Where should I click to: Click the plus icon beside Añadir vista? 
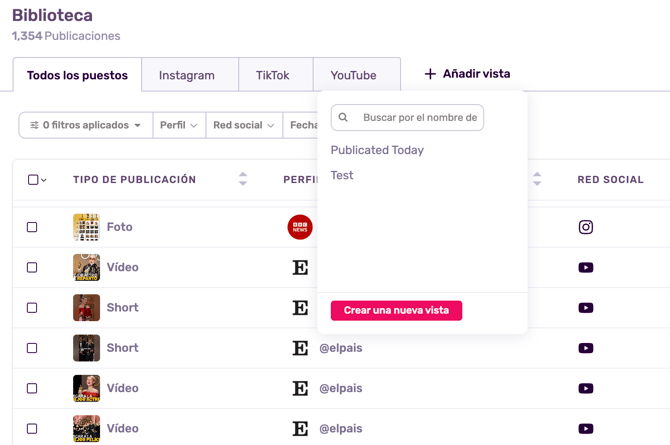[x=430, y=74]
